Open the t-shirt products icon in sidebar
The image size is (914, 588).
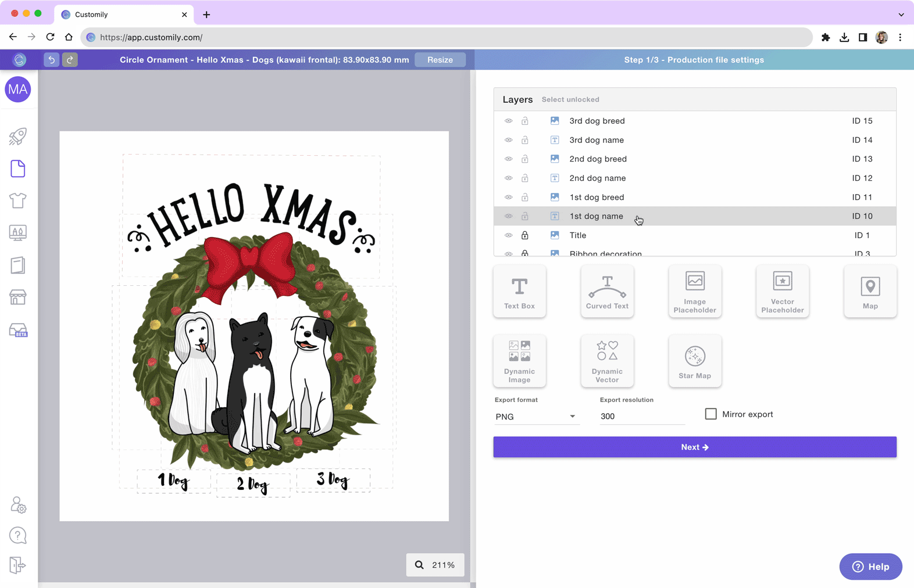coord(18,200)
